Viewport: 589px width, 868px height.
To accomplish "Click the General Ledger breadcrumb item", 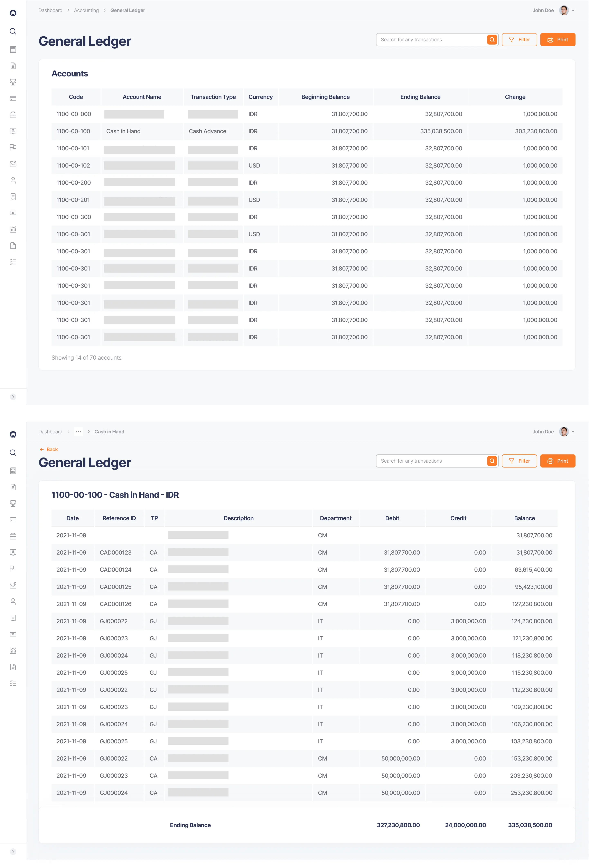I will pos(128,10).
